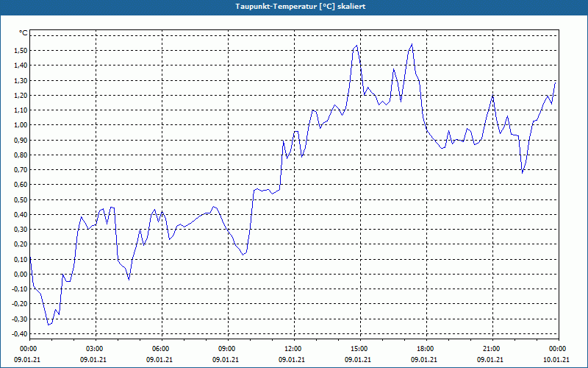Viewport: 588px width, 368px height.
Task: Click the '-0,10' y-axis label
Action: point(20,289)
